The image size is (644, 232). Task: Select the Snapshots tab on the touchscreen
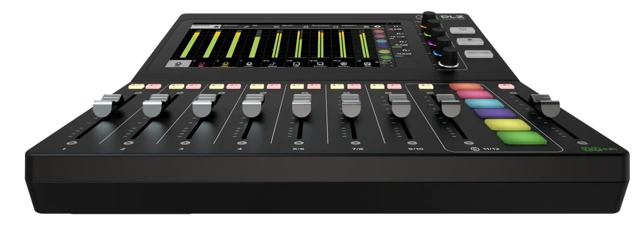coord(324,26)
